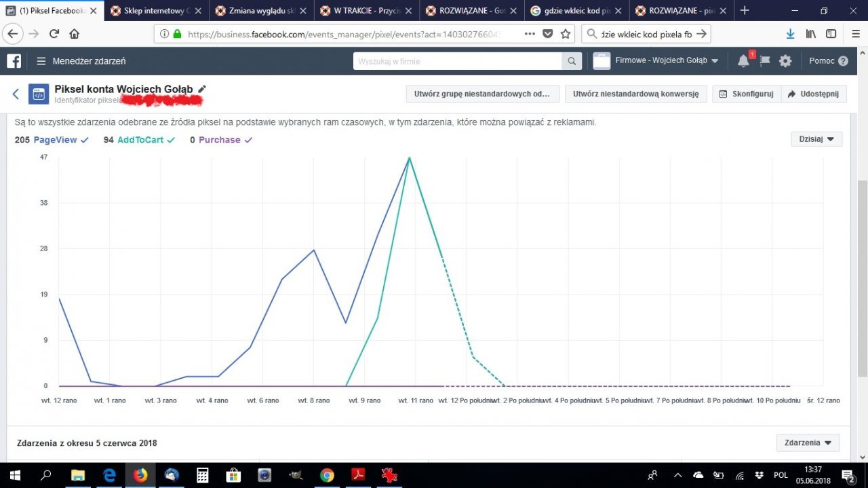Viewport: 868px width, 488px height.
Task: Click the Facebook logo icon
Action: 14,61
